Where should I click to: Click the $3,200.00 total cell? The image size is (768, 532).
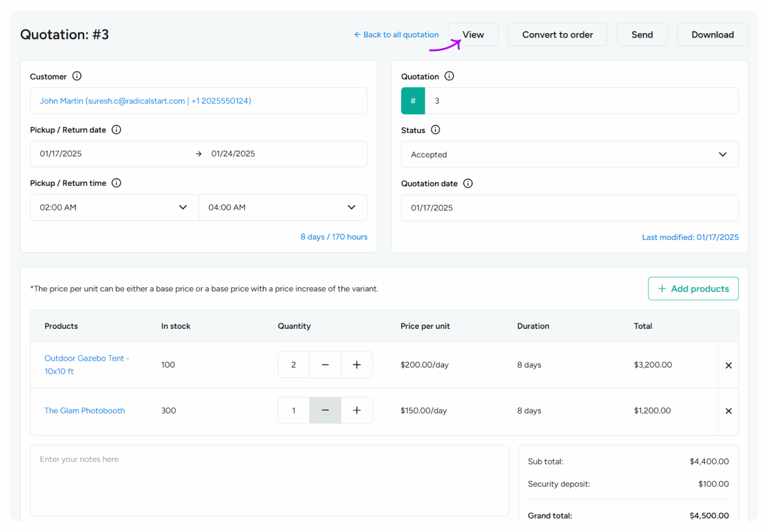[653, 364]
